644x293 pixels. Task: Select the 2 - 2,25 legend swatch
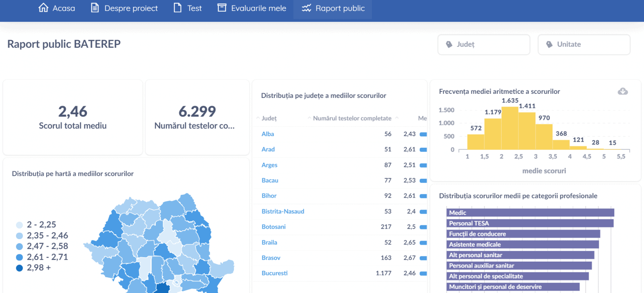point(19,225)
